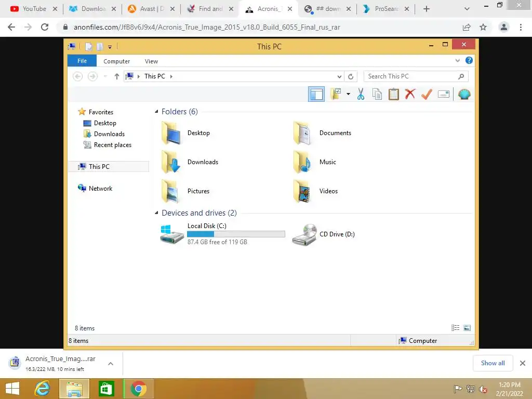Select the Music folder icon
Screen dimensions: 532x399
[302, 162]
